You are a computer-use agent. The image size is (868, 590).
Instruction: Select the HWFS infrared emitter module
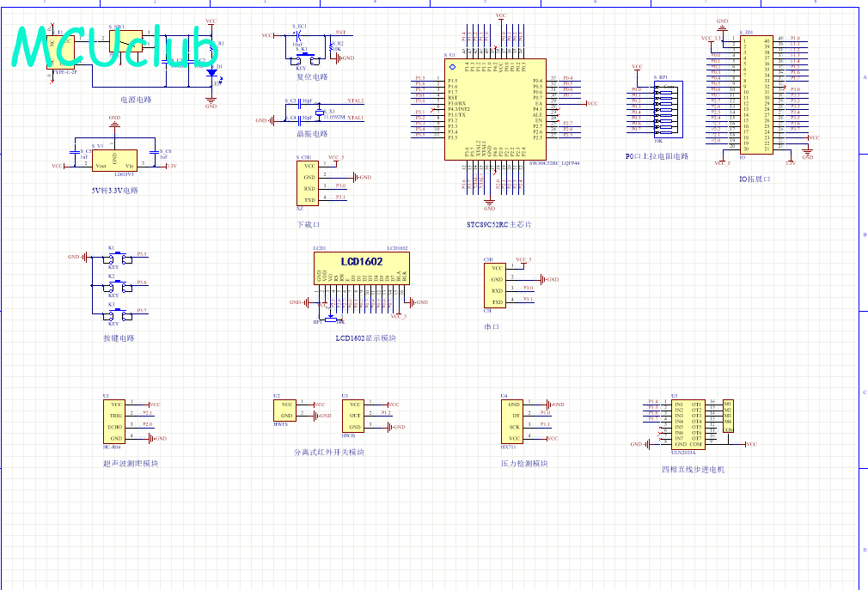pos(284,410)
